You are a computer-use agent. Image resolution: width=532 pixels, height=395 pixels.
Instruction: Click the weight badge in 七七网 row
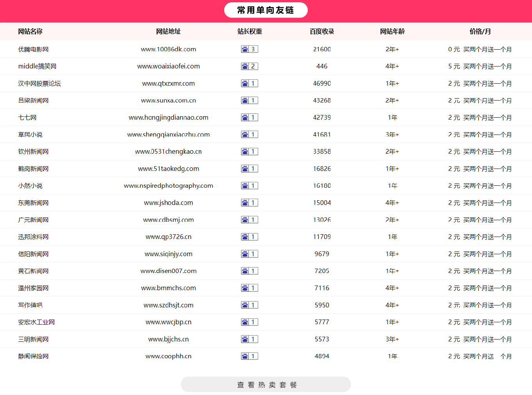pos(249,117)
